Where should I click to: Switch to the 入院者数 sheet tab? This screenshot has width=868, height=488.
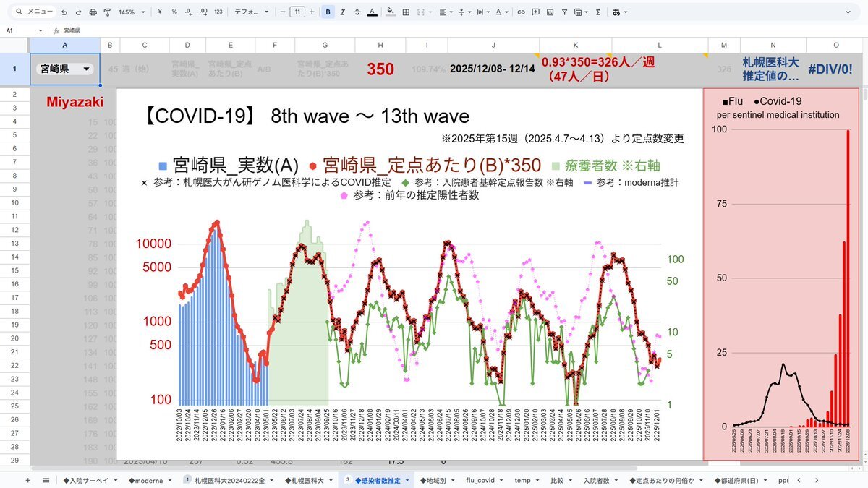600,480
